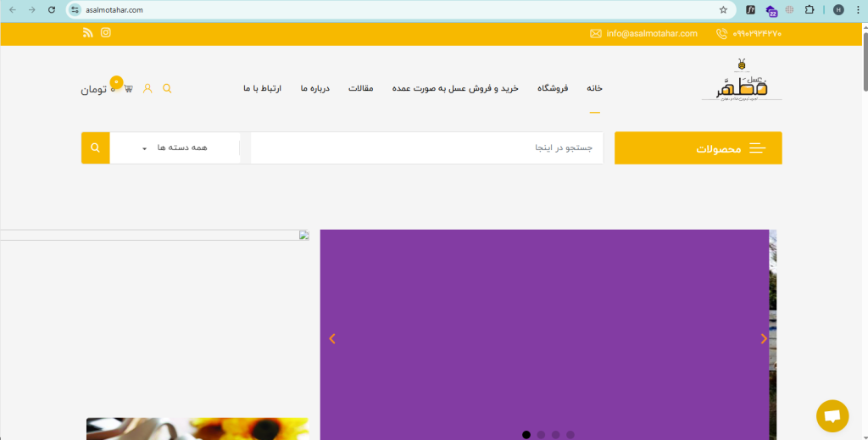The image size is (868, 440).
Task: Open browser Extensions puzzle icon
Action: pyautogui.click(x=810, y=10)
